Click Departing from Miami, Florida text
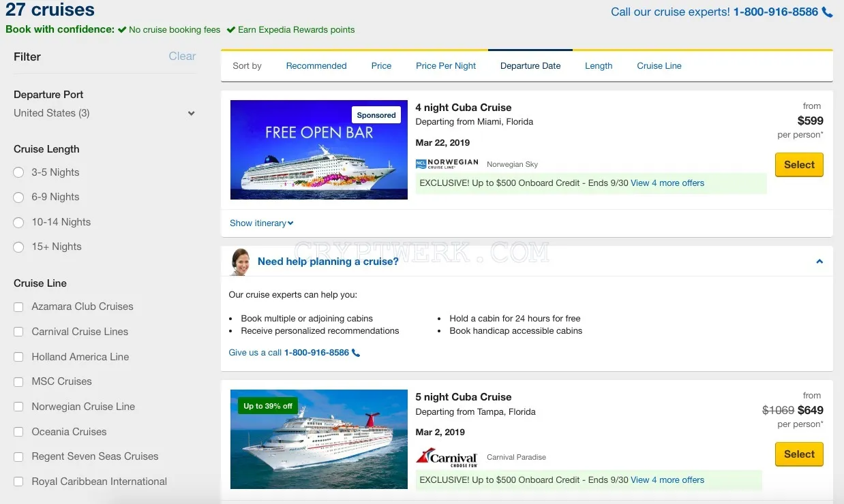Screen dimensions: 844x504 pos(474,122)
